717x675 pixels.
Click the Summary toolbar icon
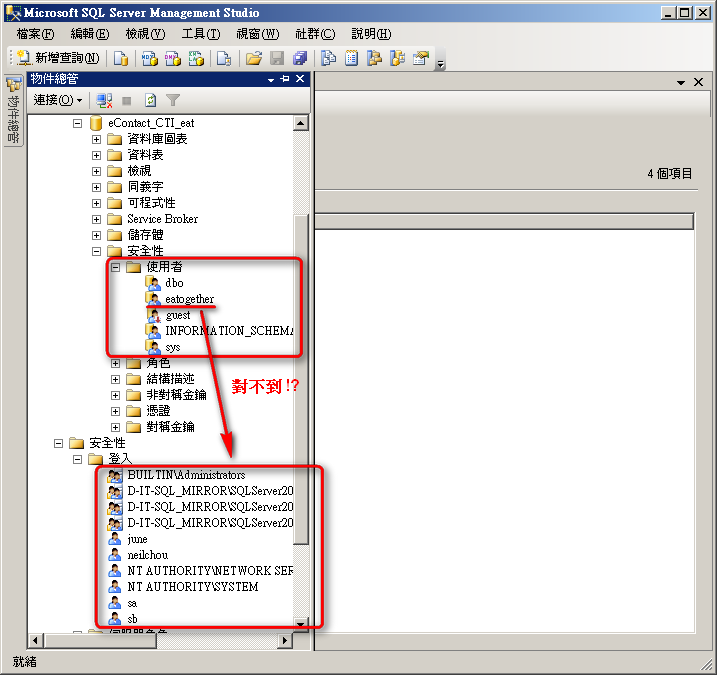(x=351, y=58)
